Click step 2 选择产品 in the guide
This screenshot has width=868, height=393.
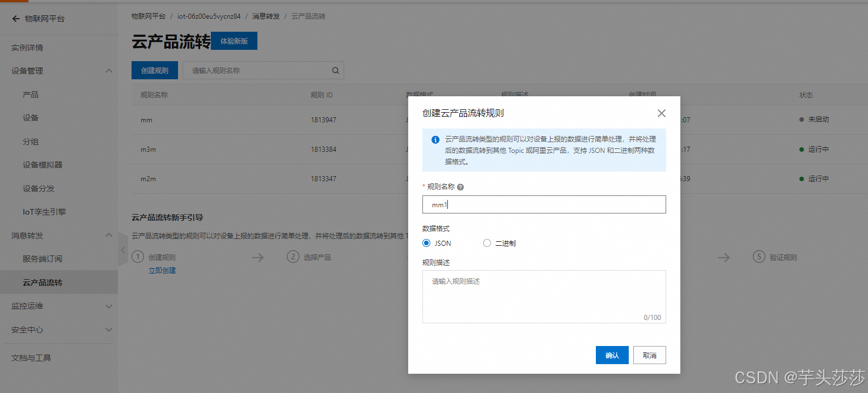[310, 257]
